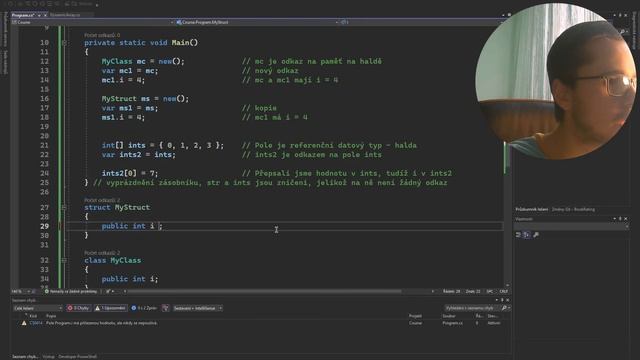The height and width of the screenshot is (360, 640).
Task: Click the no-issues-found health indicator
Action: tap(71, 291)
